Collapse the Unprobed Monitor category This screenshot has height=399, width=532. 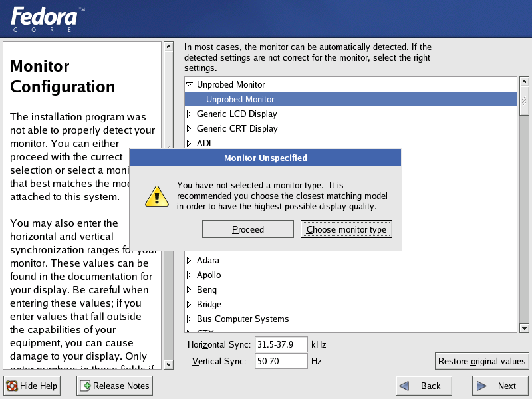tap(189, 84)
